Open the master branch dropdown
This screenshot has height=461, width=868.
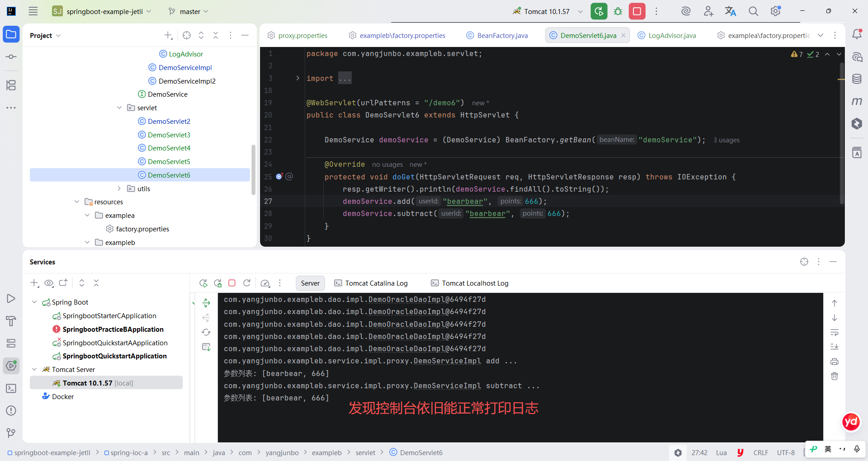(188, 11)
